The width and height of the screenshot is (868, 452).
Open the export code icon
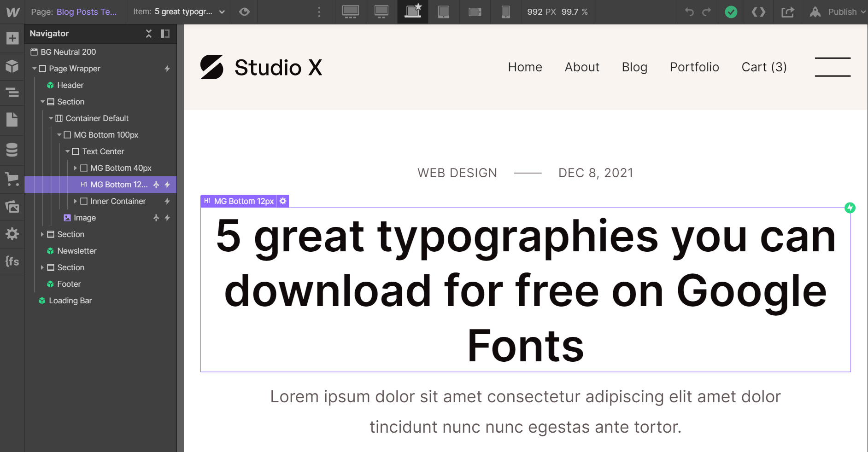[758, 12]
